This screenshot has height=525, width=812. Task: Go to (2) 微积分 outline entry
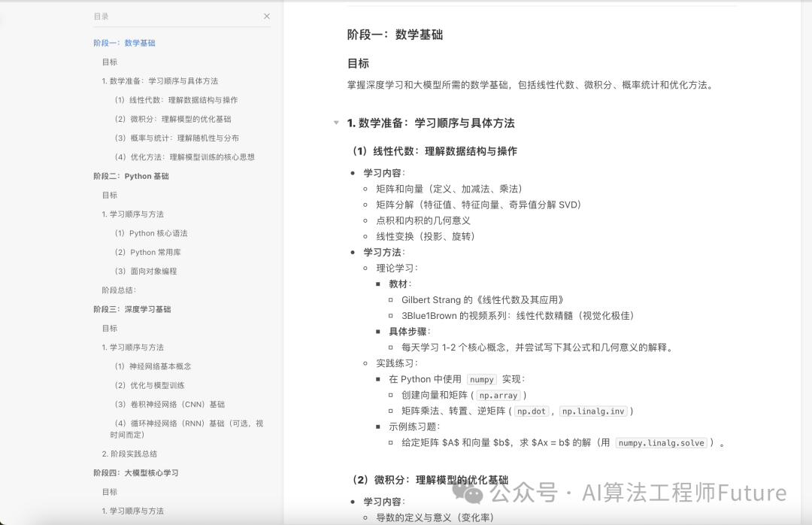[173, 119]
